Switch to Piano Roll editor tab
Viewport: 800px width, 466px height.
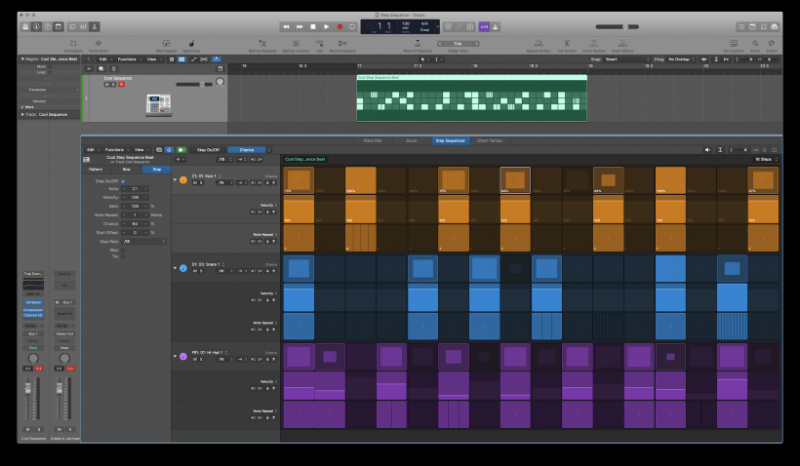click(x=372, y=140)
